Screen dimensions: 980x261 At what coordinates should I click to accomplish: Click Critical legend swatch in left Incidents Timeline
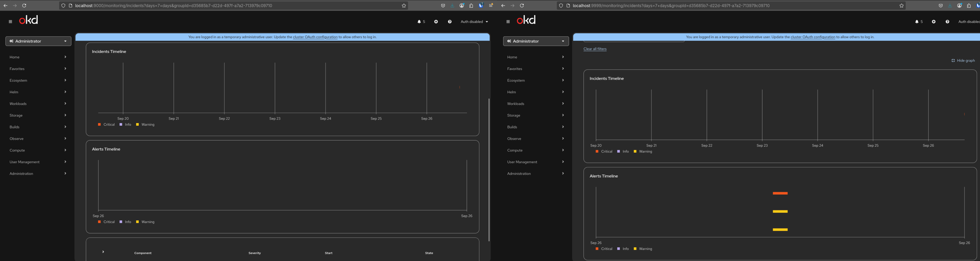(x=99, y=125)
